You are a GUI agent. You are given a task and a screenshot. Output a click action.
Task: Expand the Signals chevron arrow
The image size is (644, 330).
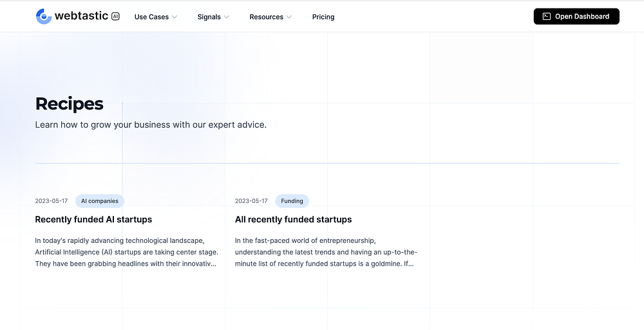point(227,17)
